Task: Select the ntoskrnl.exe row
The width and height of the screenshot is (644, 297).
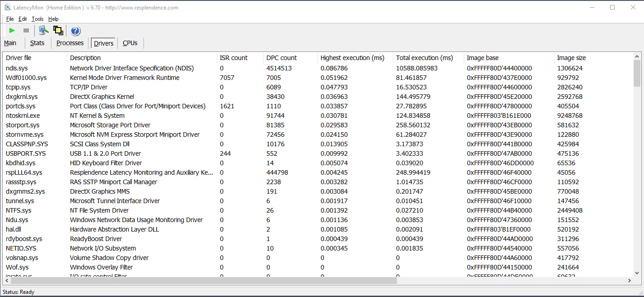Action: (318, 116)
